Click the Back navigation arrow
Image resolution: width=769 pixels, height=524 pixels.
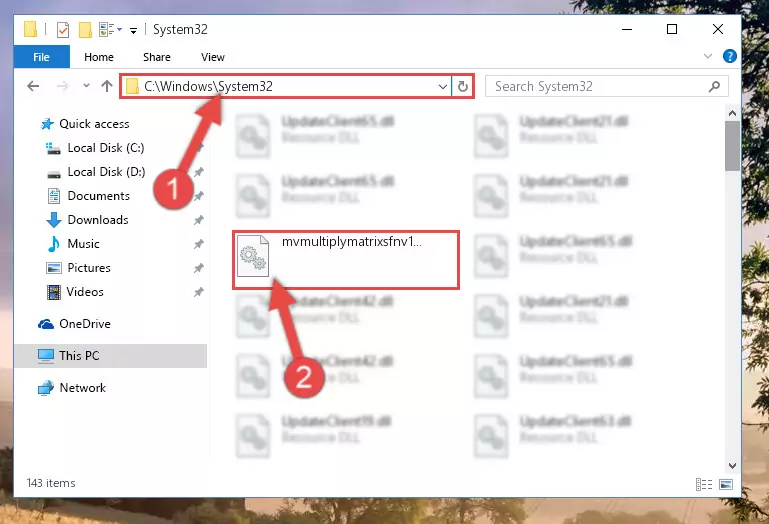click(33, 86)
